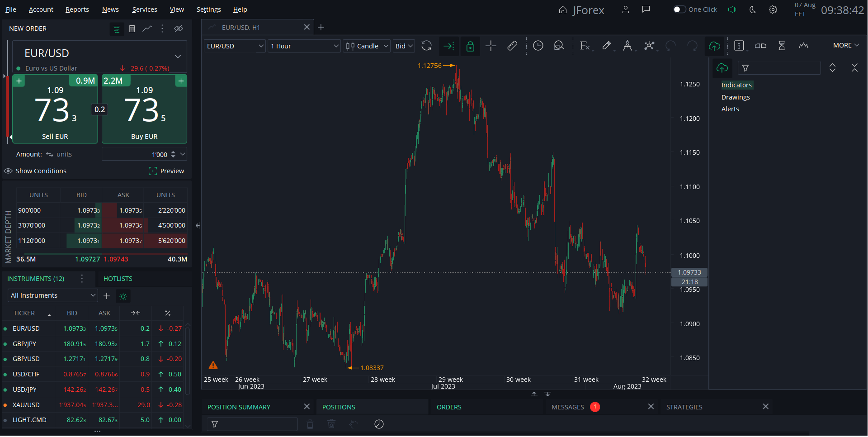Open calculator icon in New Order
868x437 pixels.
pos(132,29)
